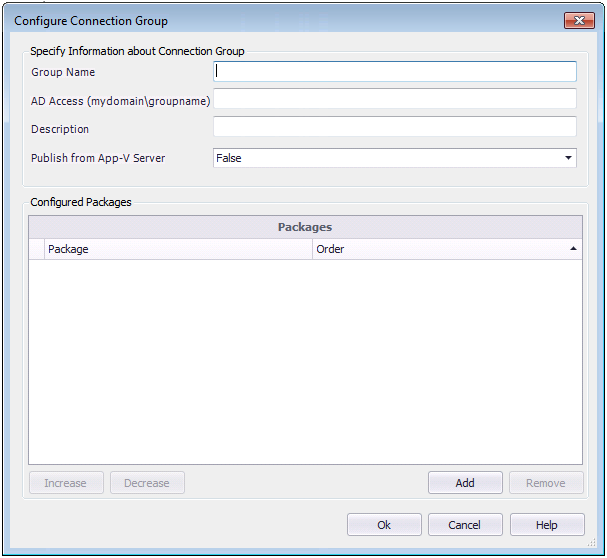Click the empty packages list area

[305, 360]
